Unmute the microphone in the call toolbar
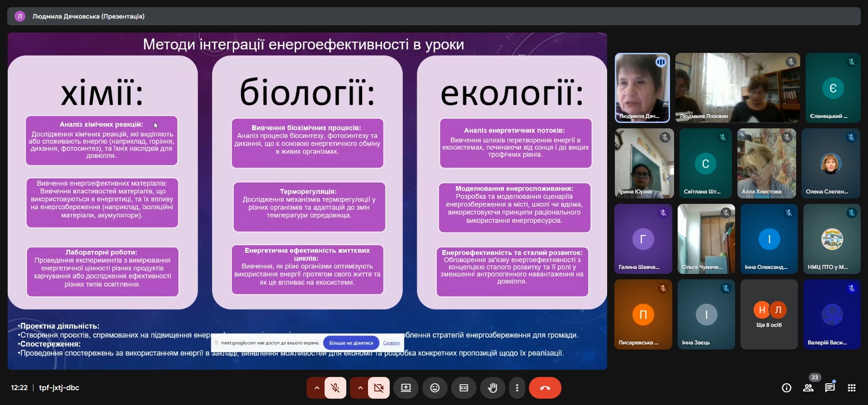 pos(335,388)
